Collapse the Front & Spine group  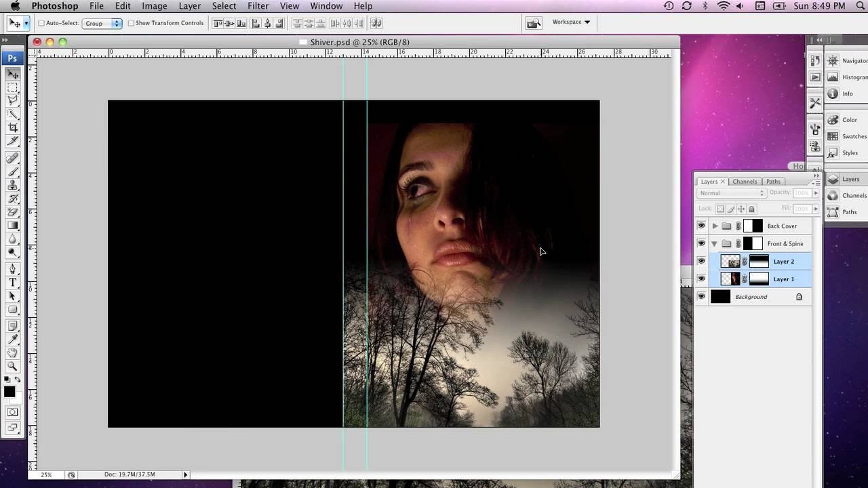tap(715, 243)
